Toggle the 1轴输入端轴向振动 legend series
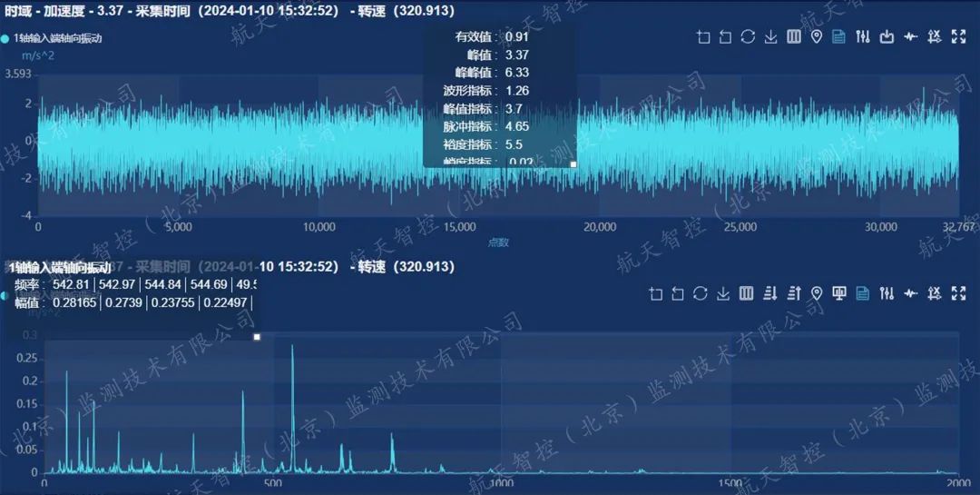Image resolution: width=980 pixels, height=495 pixels. coord(54,38)
